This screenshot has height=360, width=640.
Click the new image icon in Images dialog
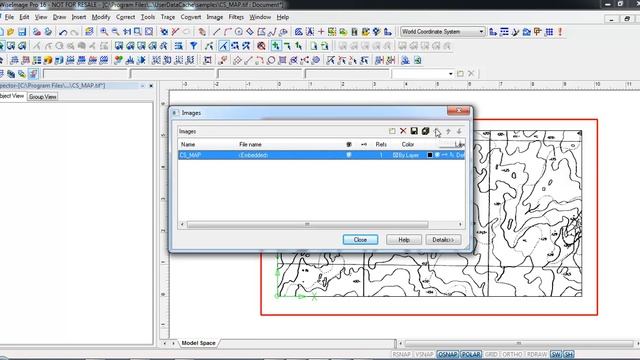pos(392,131)
